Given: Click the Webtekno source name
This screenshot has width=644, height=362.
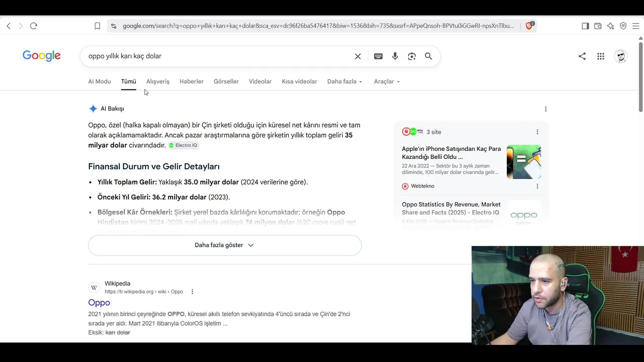Looking at the screenshot, I should (x=423, y=186).
